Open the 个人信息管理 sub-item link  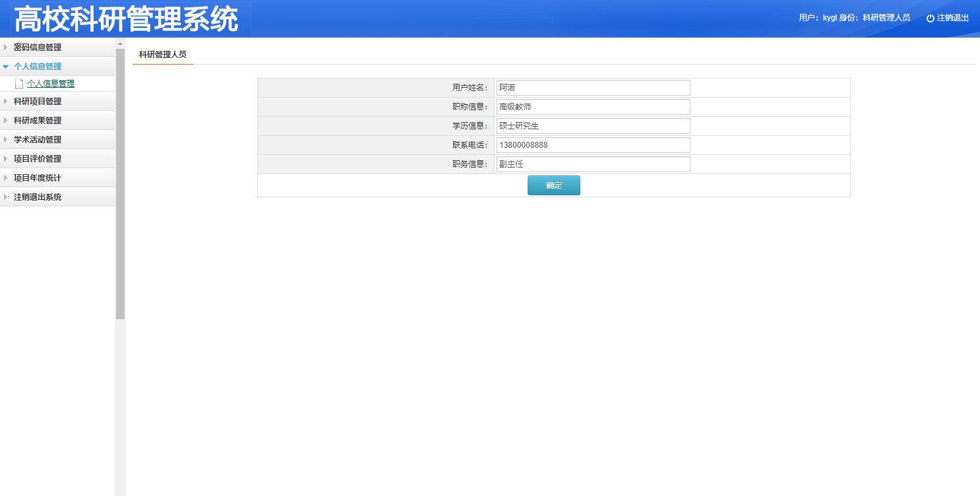point(51,84)
